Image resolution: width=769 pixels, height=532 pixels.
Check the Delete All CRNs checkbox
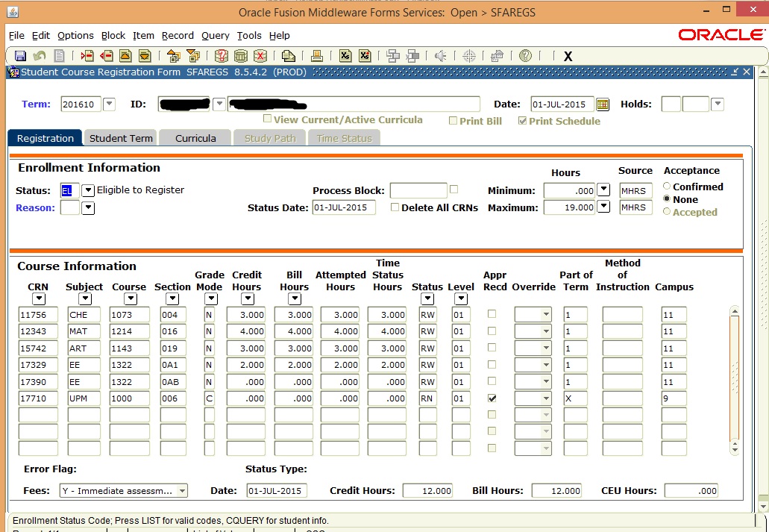pyautogui.click(x=395, y=207)
